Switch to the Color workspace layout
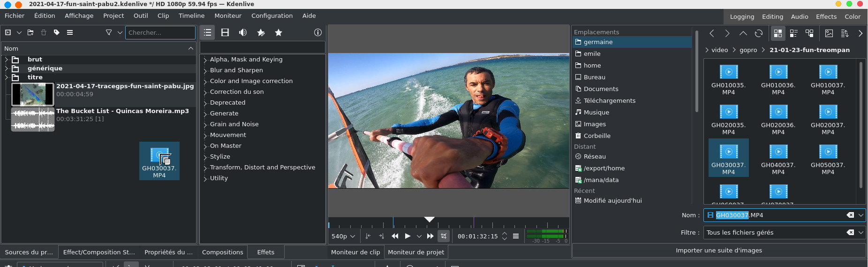 853,16
